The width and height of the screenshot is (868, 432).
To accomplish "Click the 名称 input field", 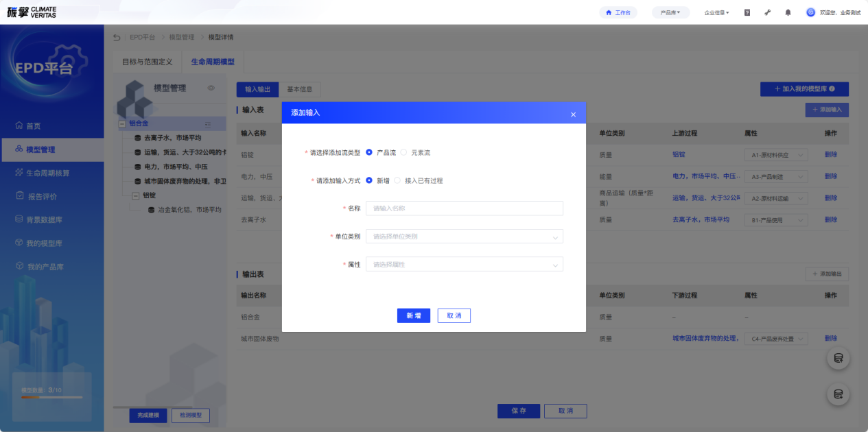I will 464,208.
